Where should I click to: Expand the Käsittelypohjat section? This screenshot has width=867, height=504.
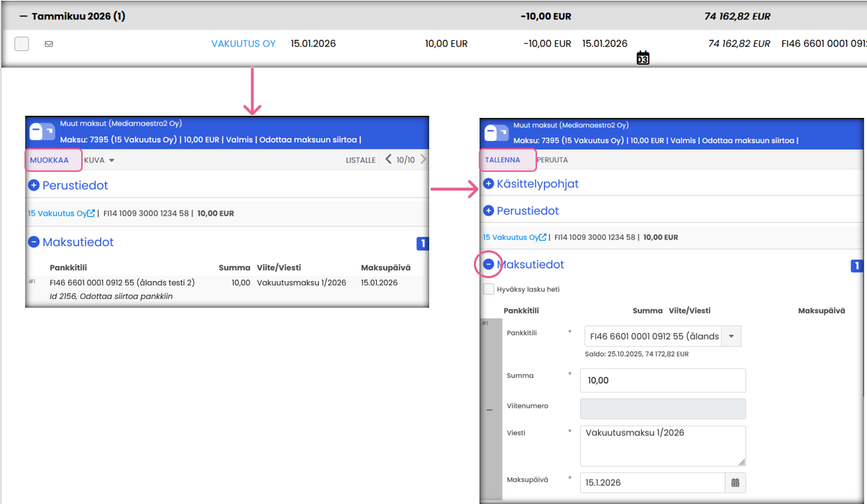(489, 184)
